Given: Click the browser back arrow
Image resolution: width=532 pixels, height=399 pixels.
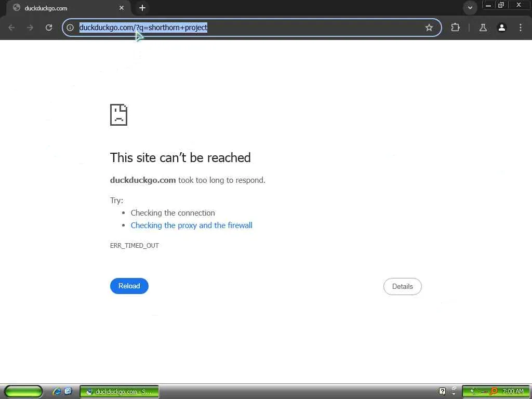Looking at the screenshot, I should click(11, 28).
